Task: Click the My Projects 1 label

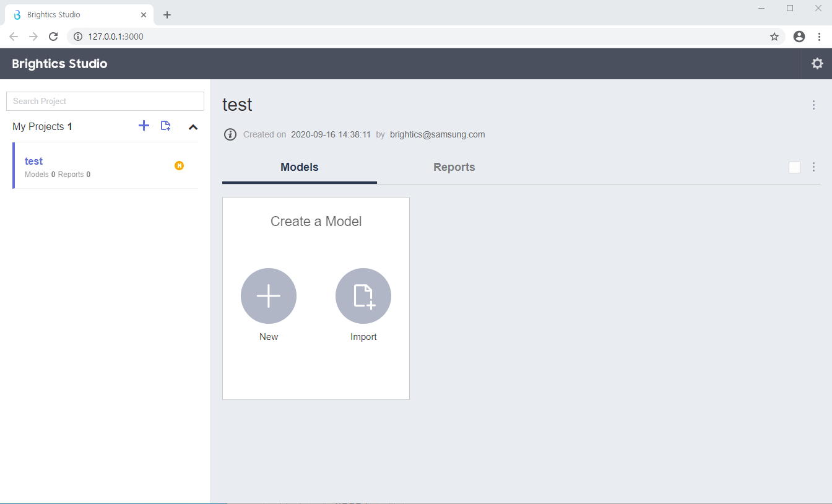Action: point(42,126)
